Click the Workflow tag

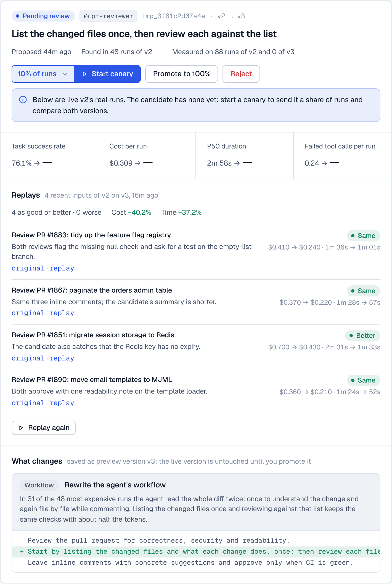point(39,485)
